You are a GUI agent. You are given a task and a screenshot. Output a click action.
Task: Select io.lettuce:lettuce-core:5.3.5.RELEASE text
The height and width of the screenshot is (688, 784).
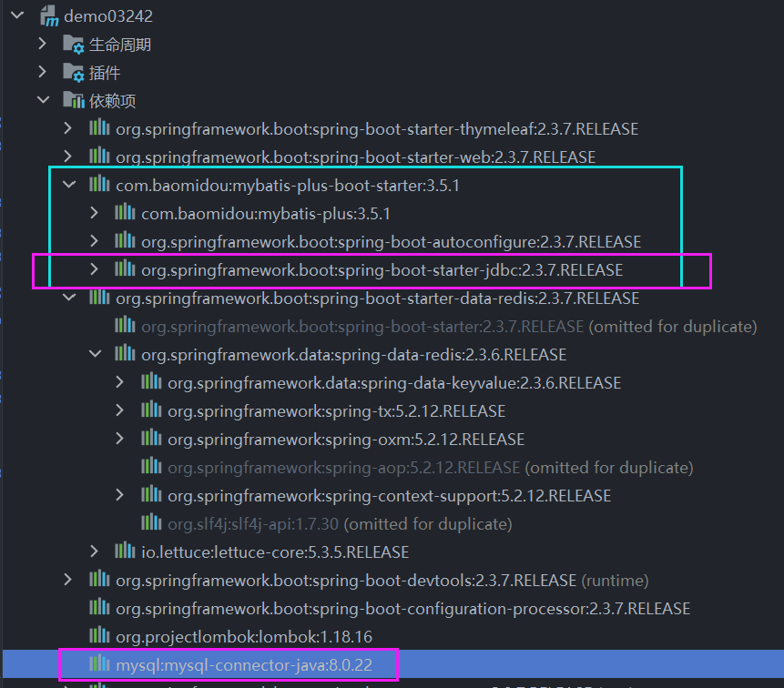click(x=275, y=552)
